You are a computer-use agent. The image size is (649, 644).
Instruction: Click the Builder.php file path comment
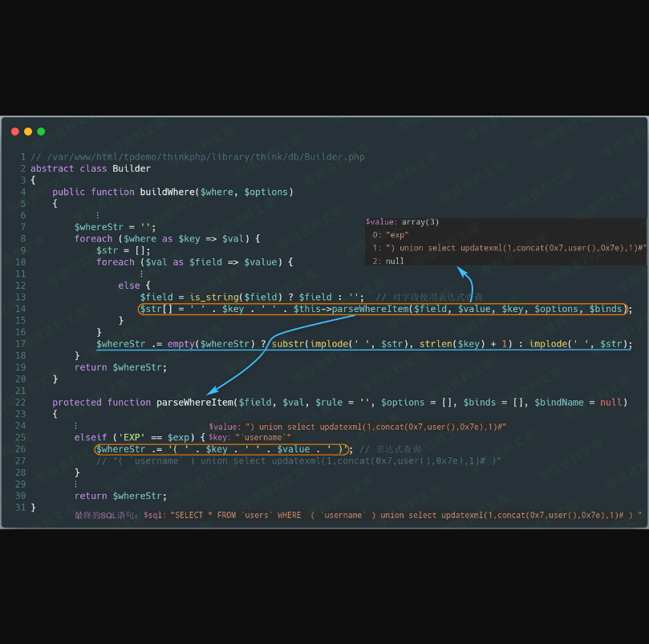[197, 157]
